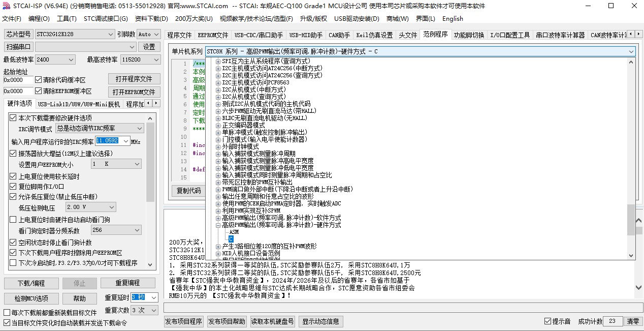Open the STC调试接口(G) menu
The image size is (644, 331).
point(106,19)
